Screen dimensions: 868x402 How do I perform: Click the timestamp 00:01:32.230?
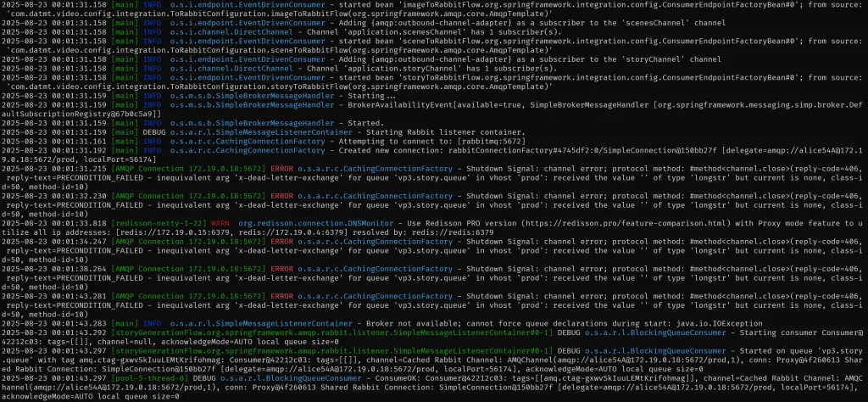pos(79,195)
